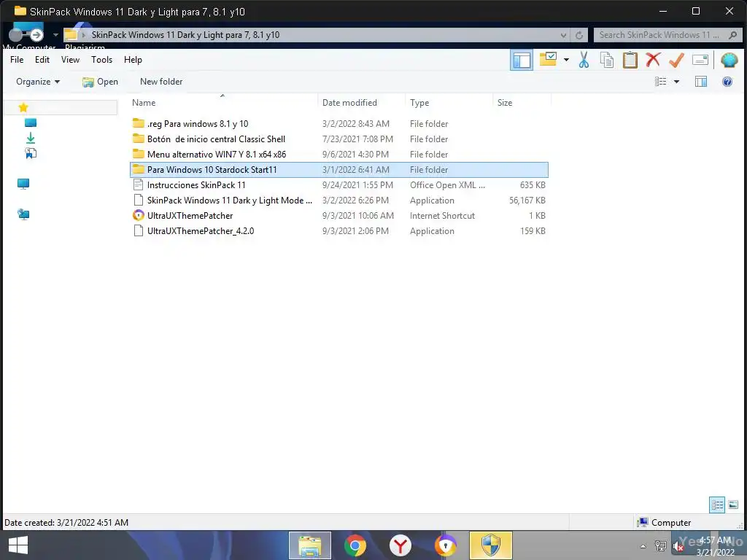Click the Open button in command bar
Screen dimensions: 747x560
(100, 82)
